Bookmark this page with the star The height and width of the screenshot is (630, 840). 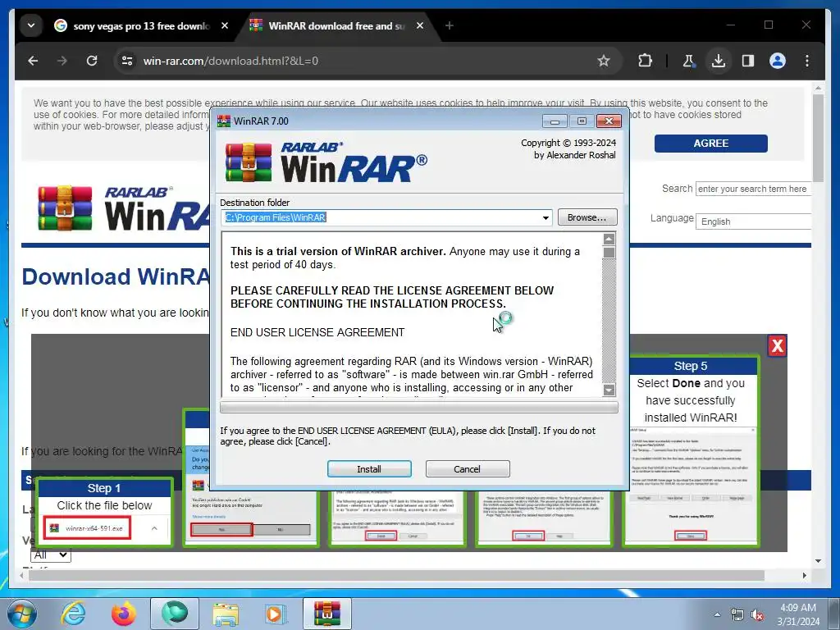[604, 61]
